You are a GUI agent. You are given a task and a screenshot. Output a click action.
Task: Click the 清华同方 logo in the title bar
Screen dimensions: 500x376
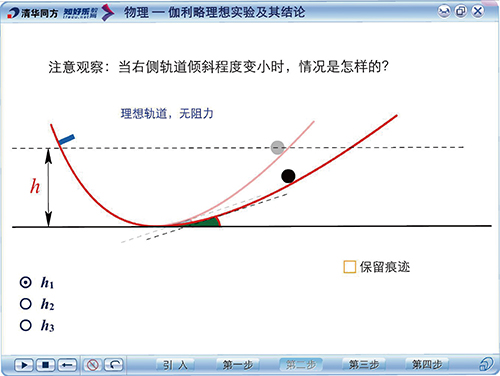tap(32, 13)
